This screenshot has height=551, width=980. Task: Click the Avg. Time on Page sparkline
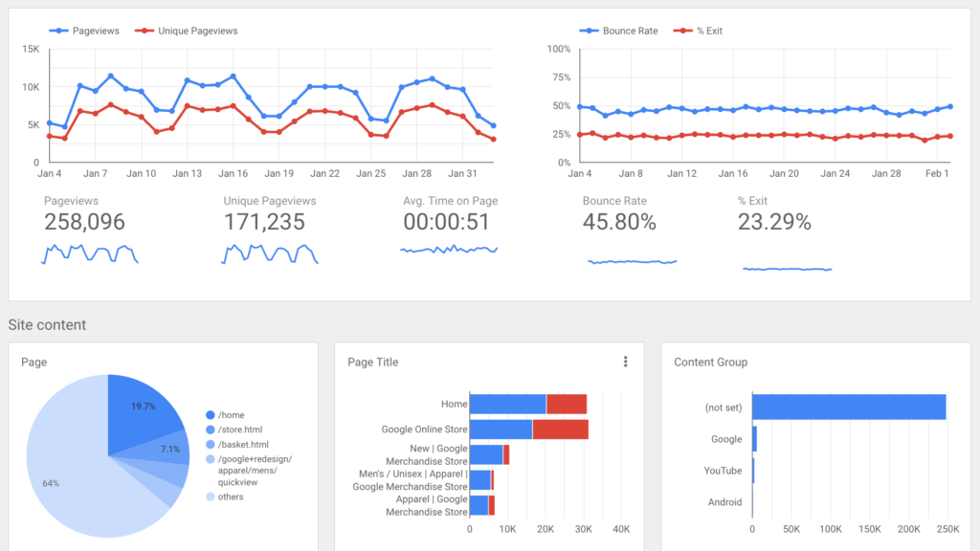(449, 251)
